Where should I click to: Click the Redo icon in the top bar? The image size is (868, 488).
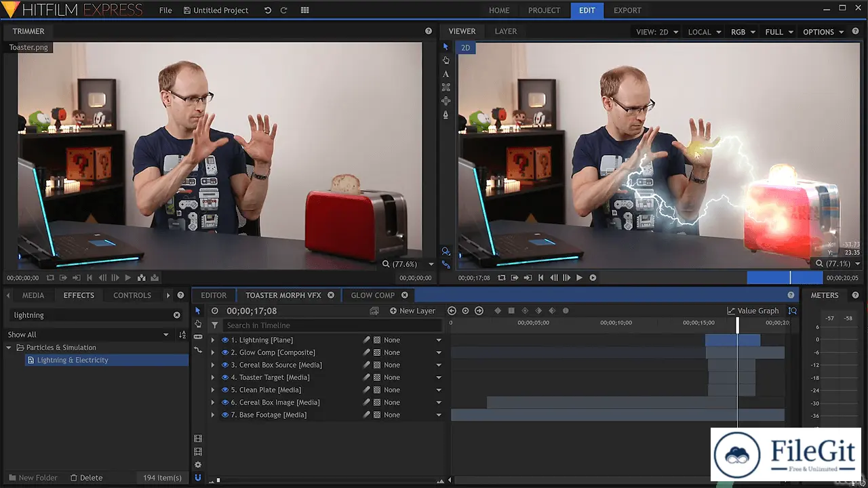283,10
